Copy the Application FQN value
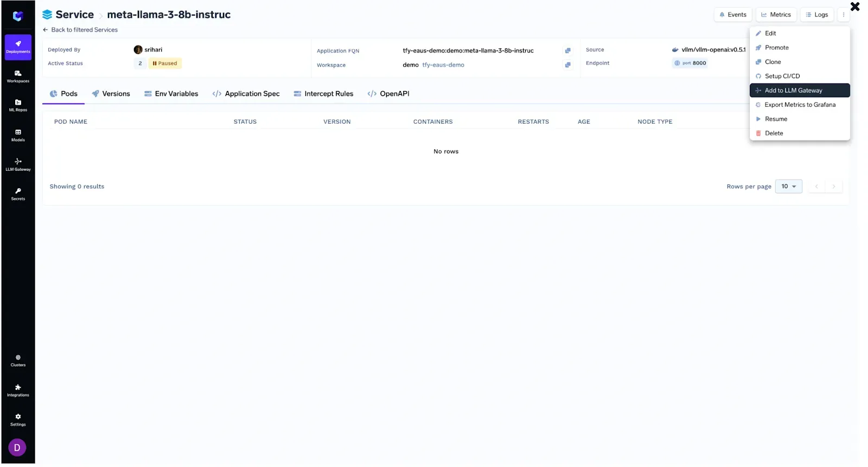 [x=567, y=50]
